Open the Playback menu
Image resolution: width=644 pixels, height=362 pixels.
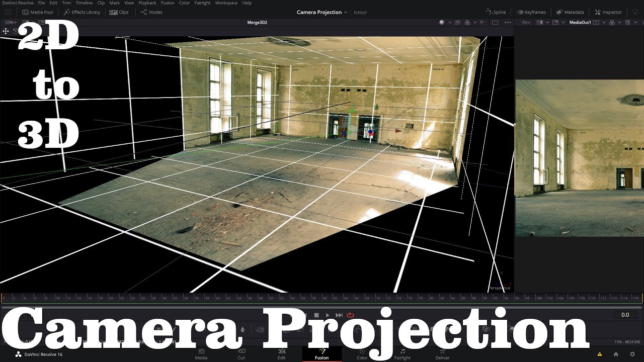click(147, 3)
